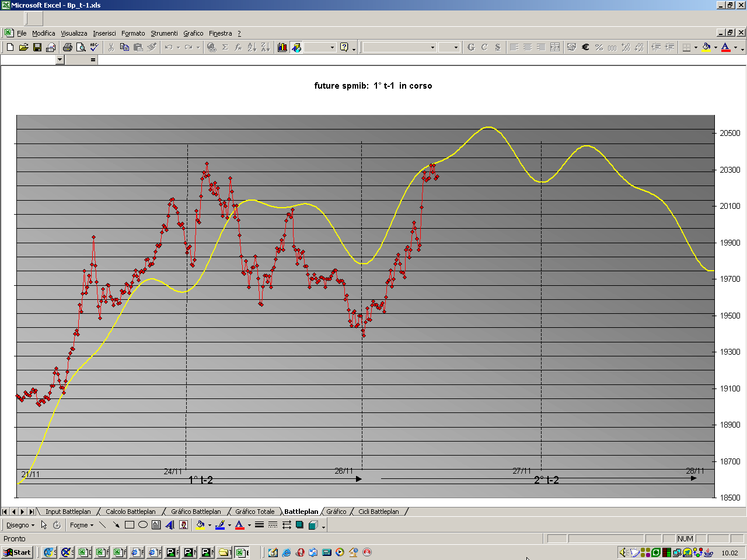Open the Forme AutoShapes menu
The image size is (747, 560).
81,525
